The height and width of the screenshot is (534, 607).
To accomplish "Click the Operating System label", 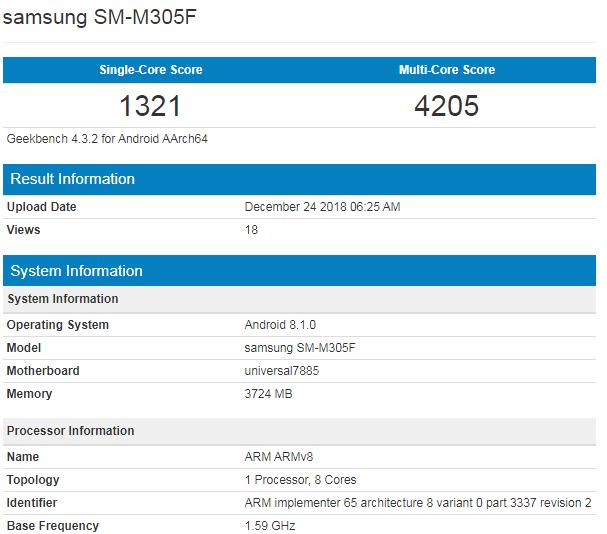I will pyautogui.click(x=58, y=325).
